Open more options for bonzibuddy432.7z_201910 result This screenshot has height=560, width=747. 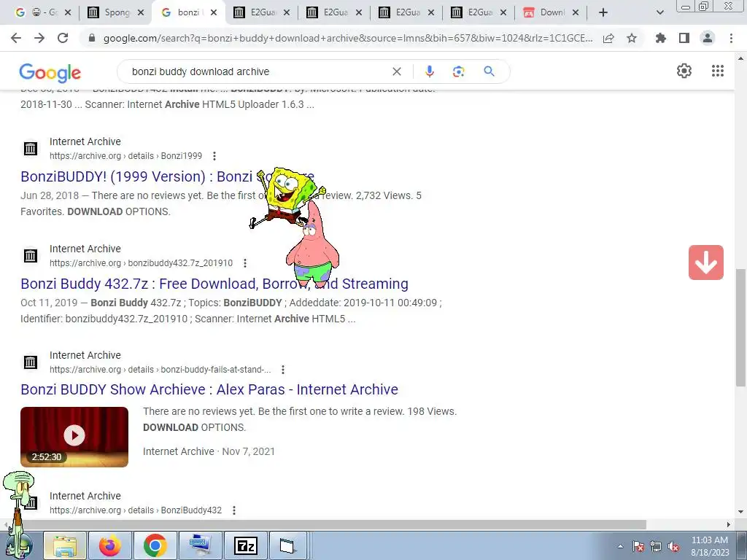point(245,262)
